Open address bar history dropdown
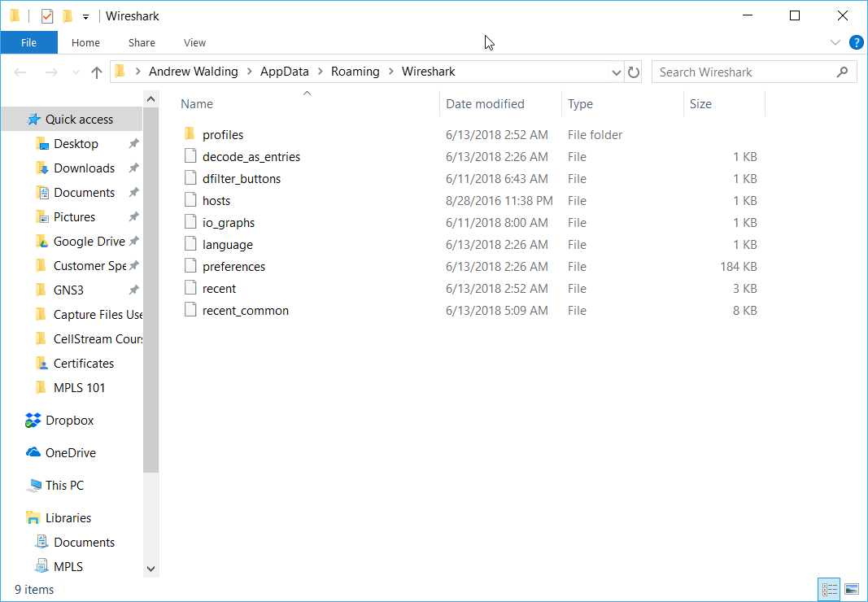 coord(616,72)
